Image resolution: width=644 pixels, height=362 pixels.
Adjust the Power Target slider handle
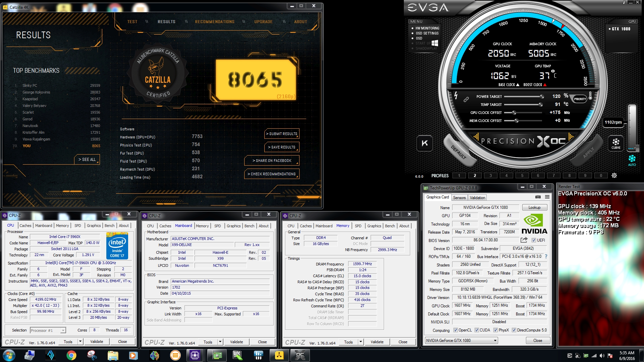(x=542, y=97)
